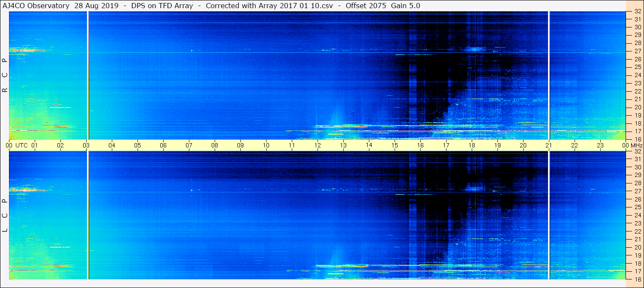Select the 18 hour tick on time axis
Screen dimensions: 644x288
click(x=472, y=145)
